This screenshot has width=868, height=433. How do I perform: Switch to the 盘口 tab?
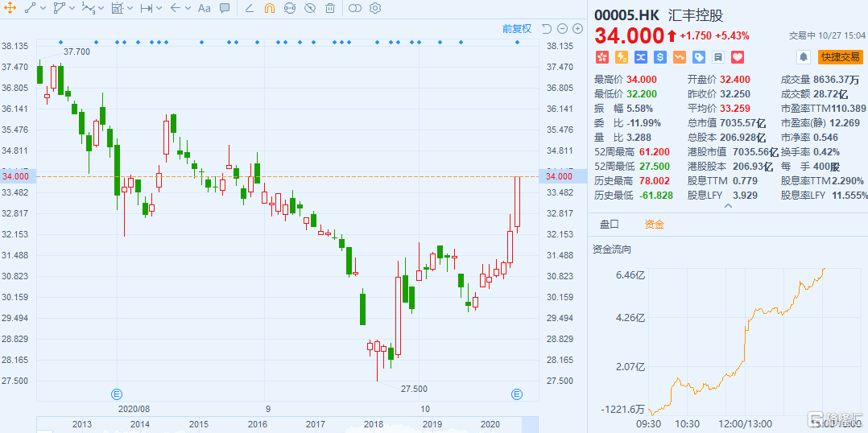[610, 224]
